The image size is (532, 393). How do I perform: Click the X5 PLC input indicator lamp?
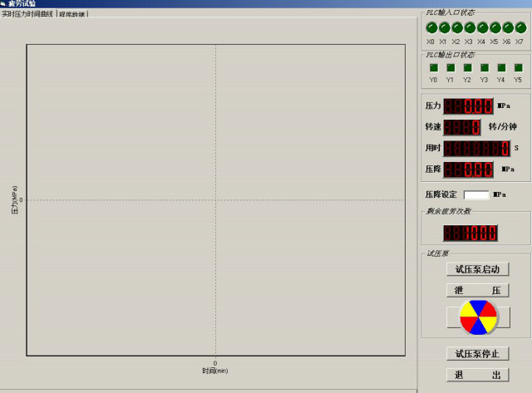click(x=495, y=28)
